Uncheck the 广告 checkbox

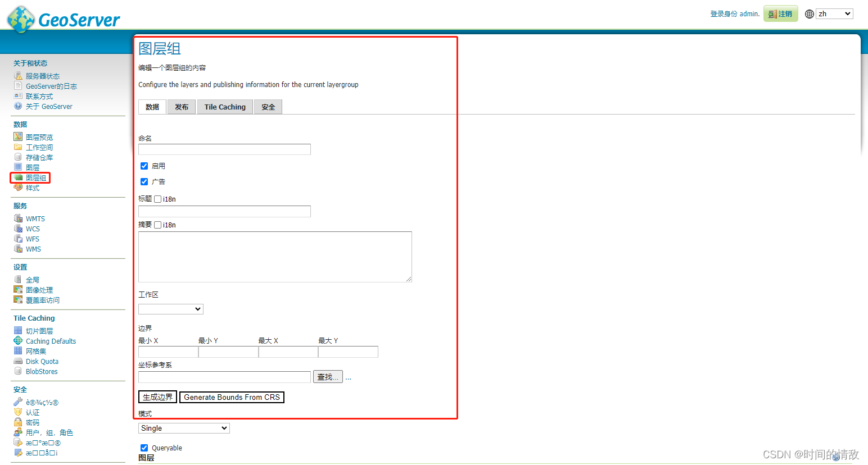coord(144,181)
